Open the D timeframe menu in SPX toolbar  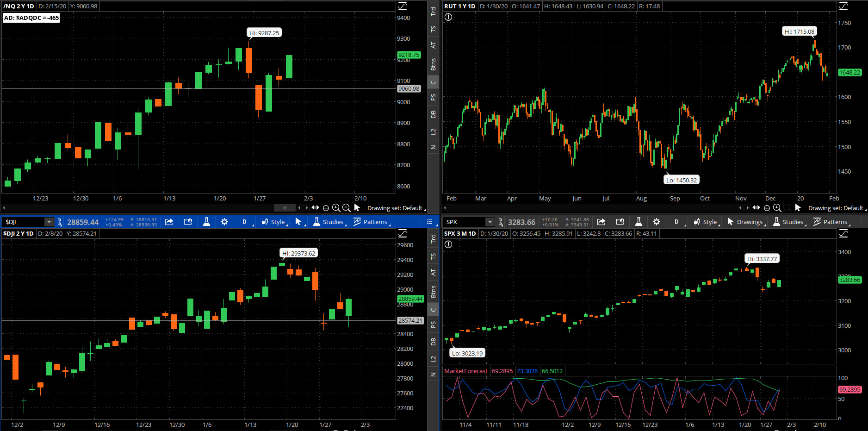pyautogui.click(x=677, y=222)
